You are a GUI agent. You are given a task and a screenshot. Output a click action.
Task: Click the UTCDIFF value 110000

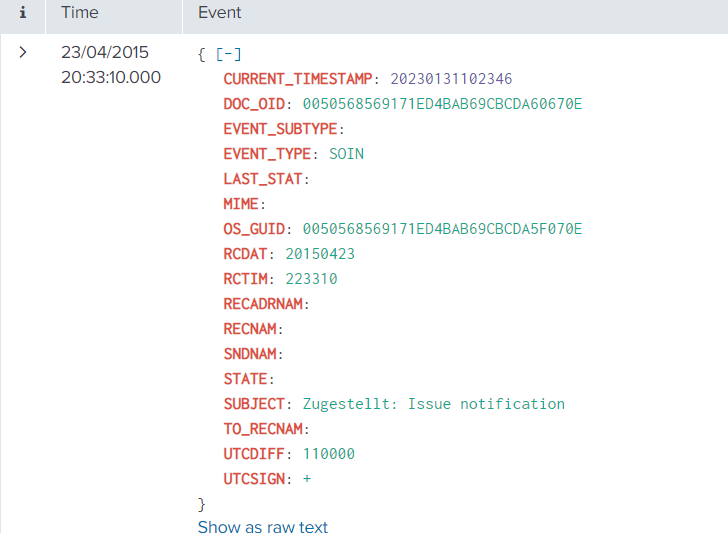click(x=328, y=454)
